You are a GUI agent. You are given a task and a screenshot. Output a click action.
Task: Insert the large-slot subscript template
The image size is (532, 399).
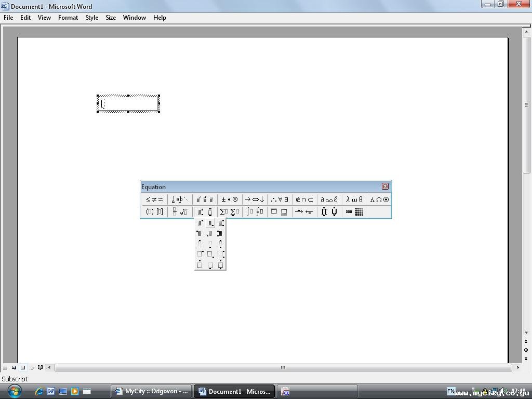pos(210,254)
